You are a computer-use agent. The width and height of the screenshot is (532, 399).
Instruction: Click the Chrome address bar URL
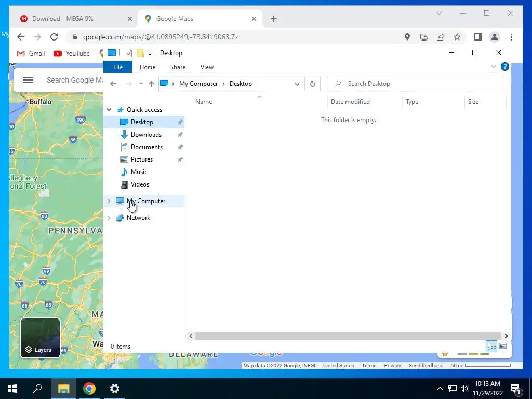click(161, 37)
